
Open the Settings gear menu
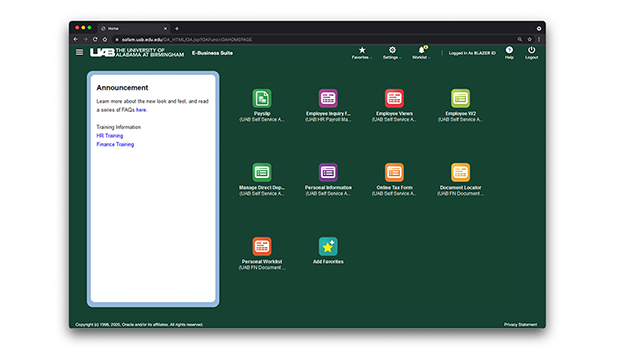point(392,53)
